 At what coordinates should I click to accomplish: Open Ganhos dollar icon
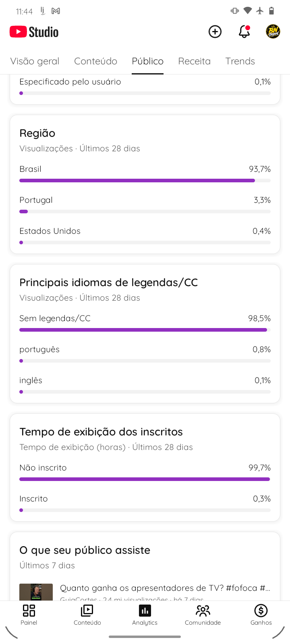261,615
